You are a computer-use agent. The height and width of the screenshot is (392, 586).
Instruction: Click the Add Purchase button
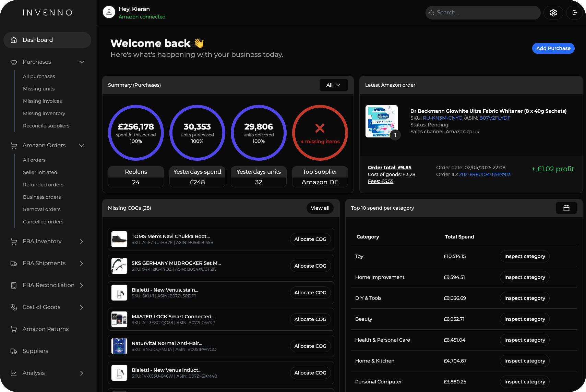pyautogui.click(x=553, y=48)
